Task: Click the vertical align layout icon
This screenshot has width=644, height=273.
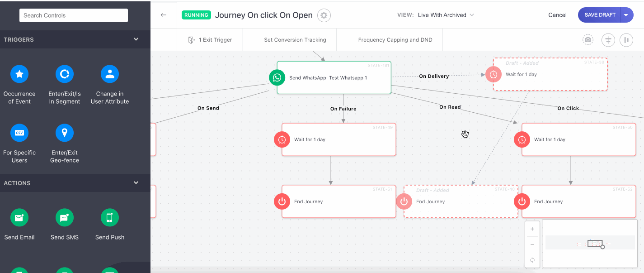Action: pyautogui.click(x=608, y=40)
